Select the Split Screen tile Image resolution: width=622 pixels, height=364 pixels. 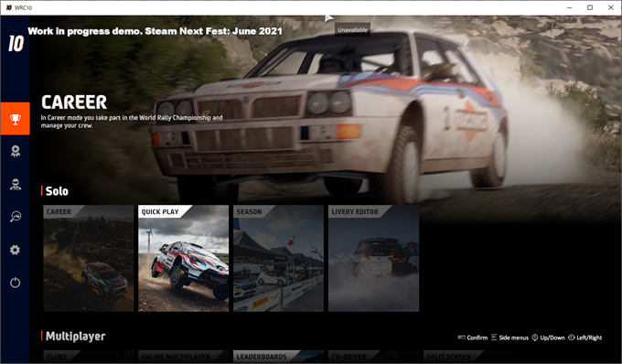click(x=468, y=357)
